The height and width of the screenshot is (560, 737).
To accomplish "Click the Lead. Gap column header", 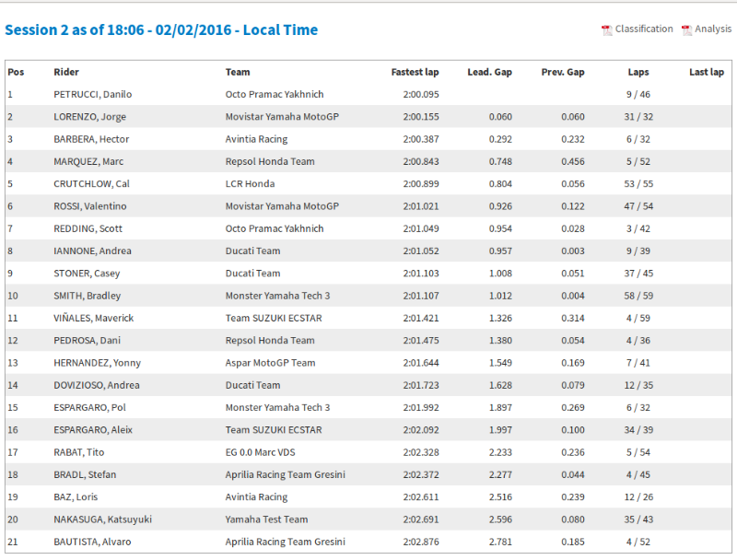I will tap(489, 72).
